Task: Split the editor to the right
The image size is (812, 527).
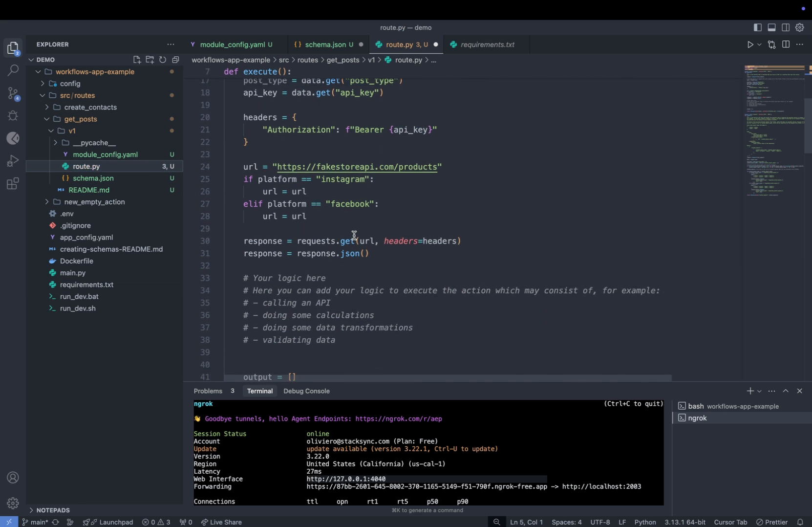Action: [x=786, y=44]
